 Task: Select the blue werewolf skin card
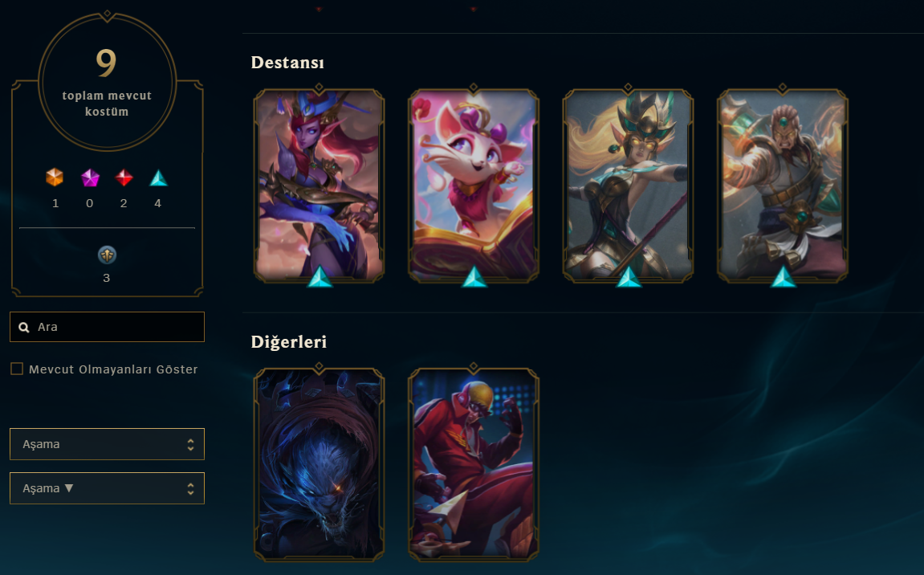(319, 464)
